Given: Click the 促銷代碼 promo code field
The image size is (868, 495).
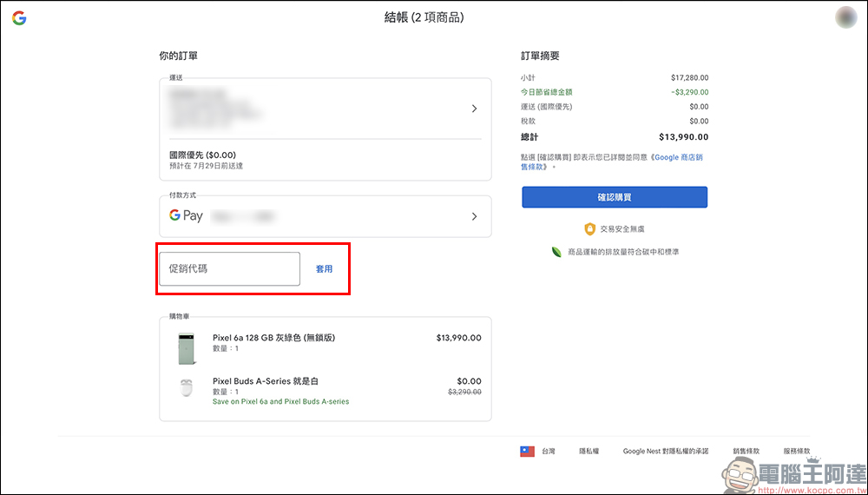Looking at the screenshot, I should 229,269.
